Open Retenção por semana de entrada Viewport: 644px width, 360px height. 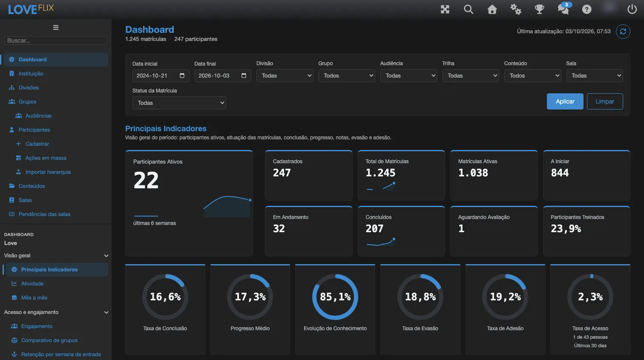coord(56,354)
